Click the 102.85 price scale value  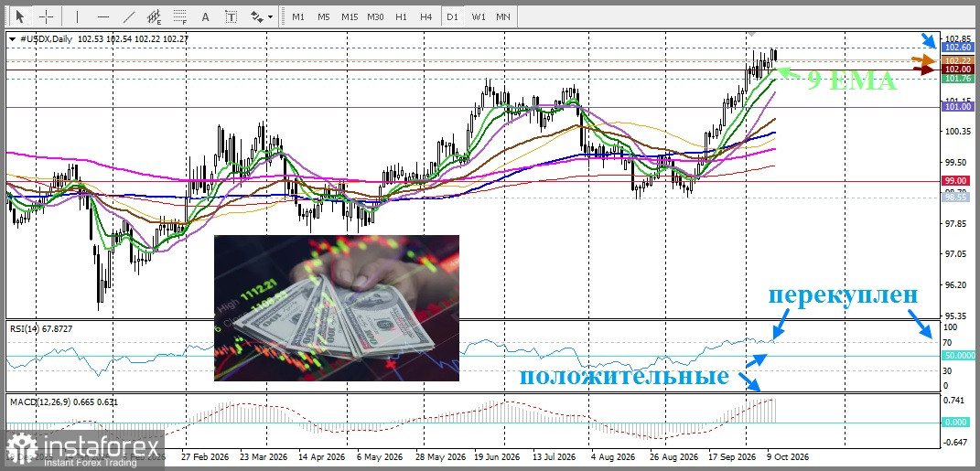click(958, 37)
